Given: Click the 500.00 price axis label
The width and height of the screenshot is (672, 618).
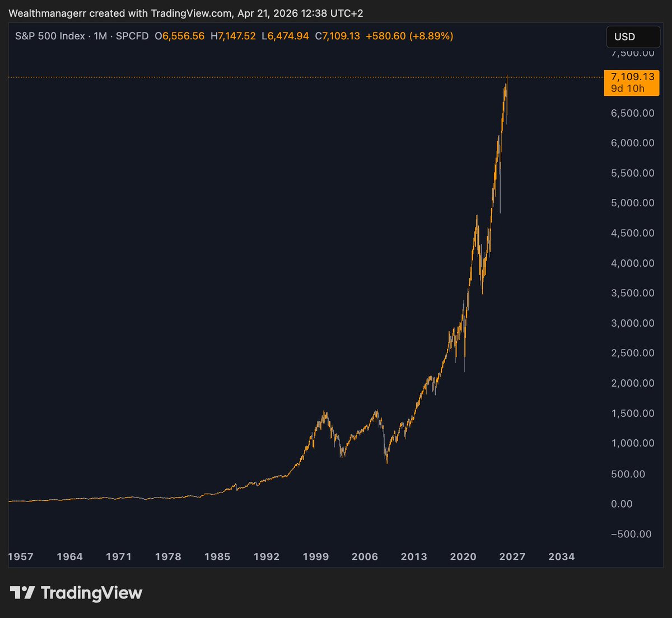Looking at the screenshot, I should [x=628, y=474].
